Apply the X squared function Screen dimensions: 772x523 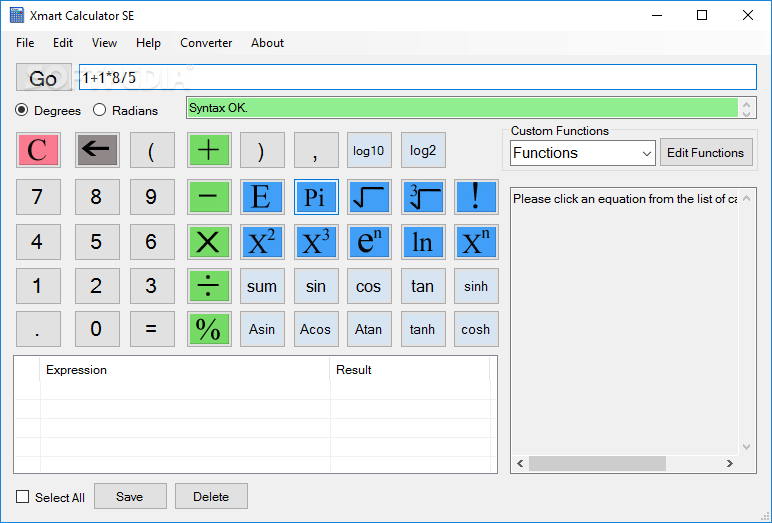(262, 242)
